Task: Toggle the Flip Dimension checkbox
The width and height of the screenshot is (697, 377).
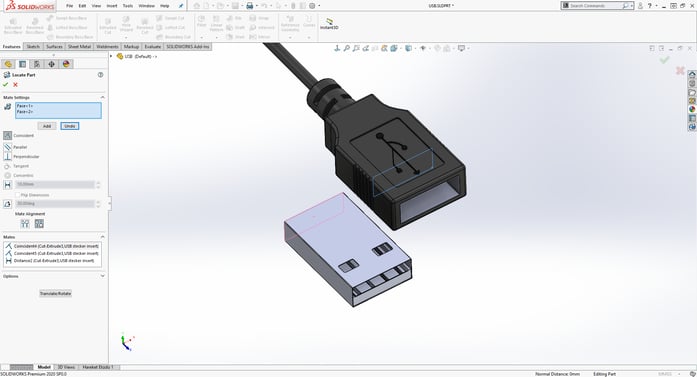Action: (x=18, y=195)
